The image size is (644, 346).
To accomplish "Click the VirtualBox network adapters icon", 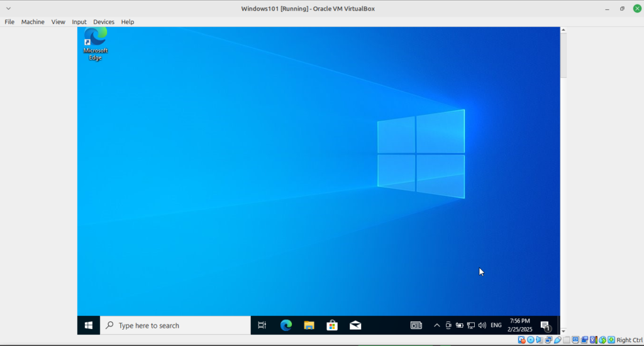I will point(548,340).
